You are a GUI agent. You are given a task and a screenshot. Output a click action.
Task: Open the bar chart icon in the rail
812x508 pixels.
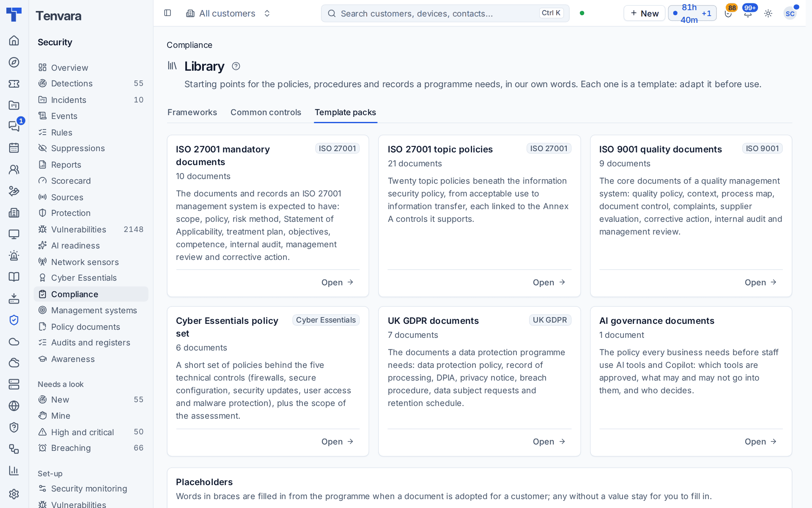tap(14, 470)
